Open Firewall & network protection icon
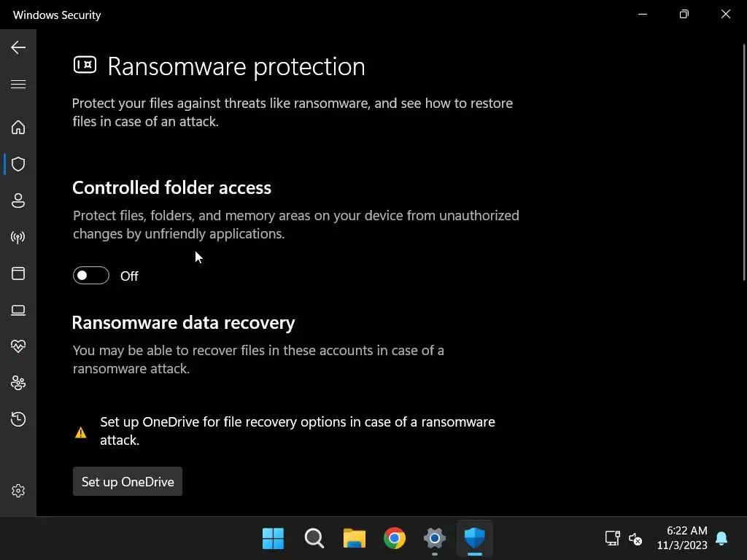 (18, 237)
